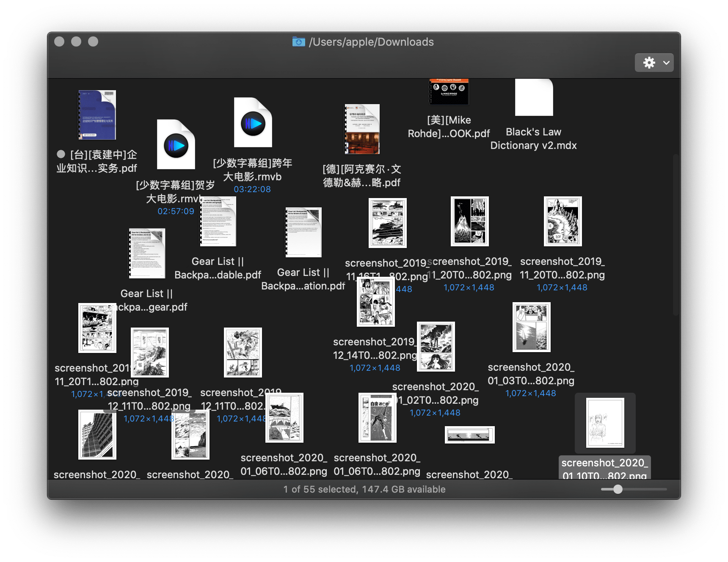Select the Gear List Backpa...ation.pdf icon
The width and height of the screenshot is (728, 562).
pyautogui.click(x=303, y=232)
